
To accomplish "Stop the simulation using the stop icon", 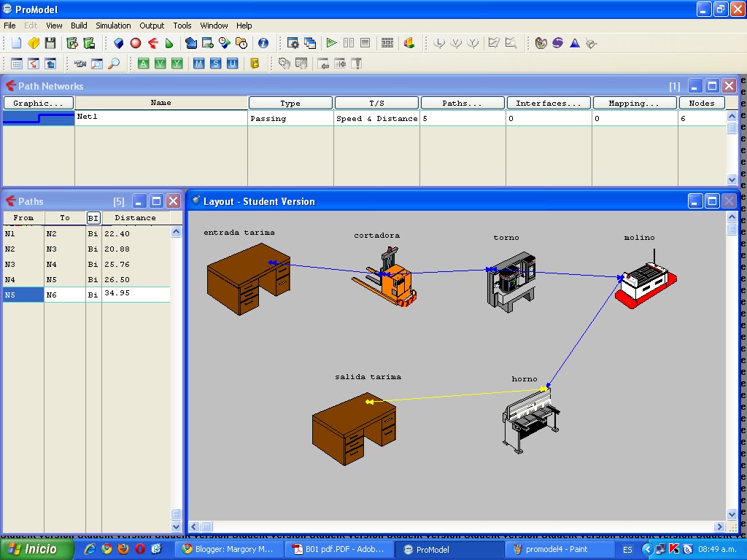I will tap(365, 42).
